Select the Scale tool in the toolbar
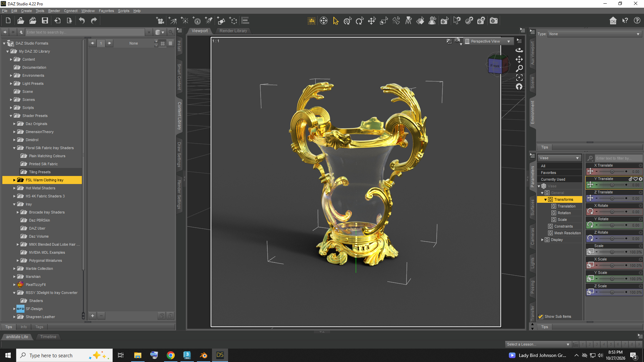The height and width of the screenshot is (362, 644). [384, 21]
